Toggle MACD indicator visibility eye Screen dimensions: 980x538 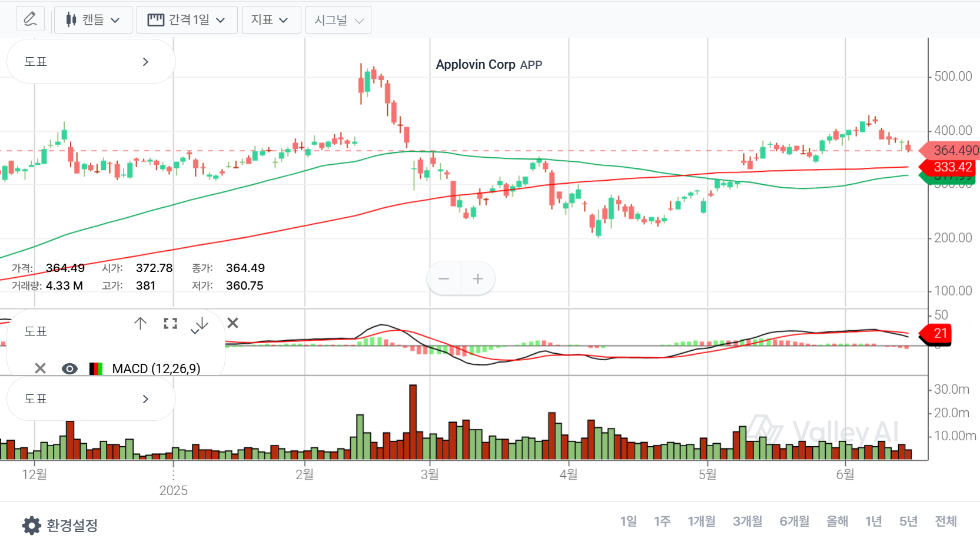(69, 368)
